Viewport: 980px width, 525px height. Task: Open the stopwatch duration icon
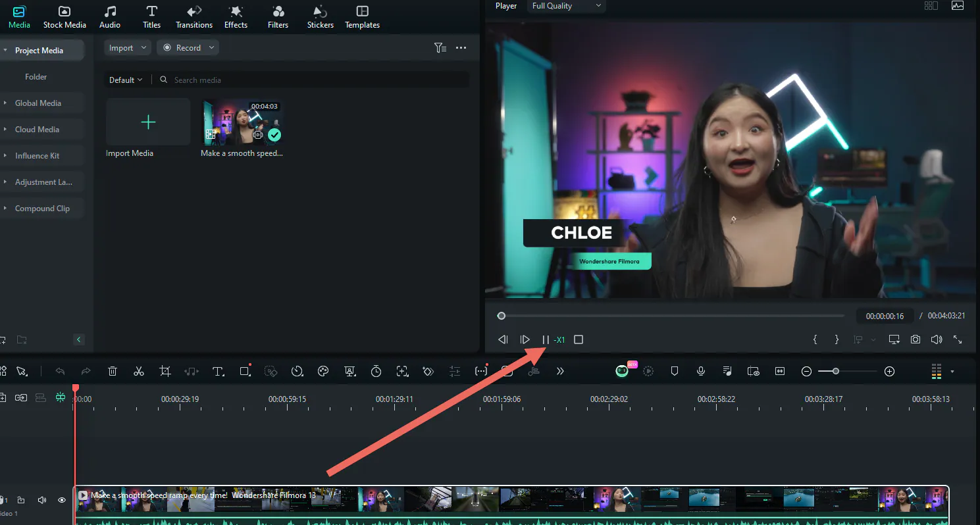tap(376, 372)
